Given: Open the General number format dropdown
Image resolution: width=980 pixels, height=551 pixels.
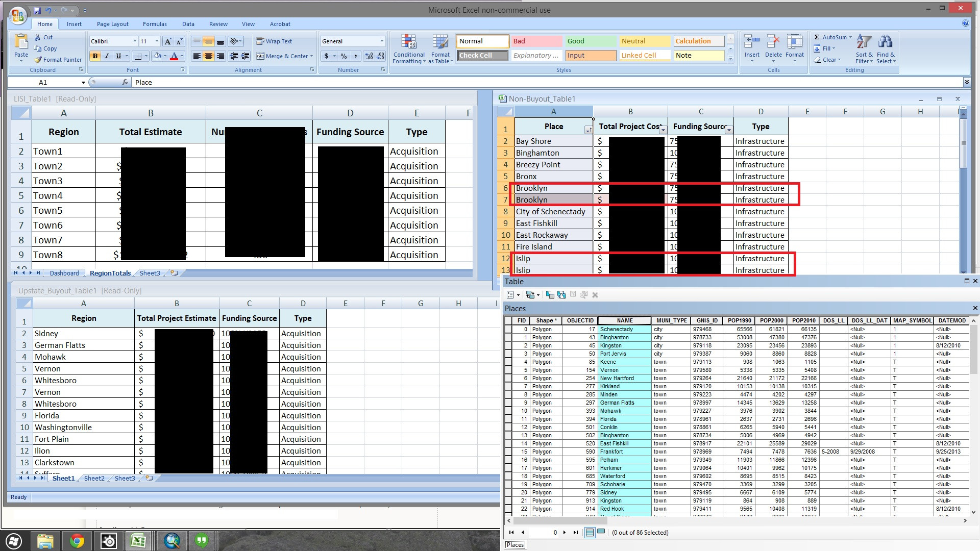Looking at the screenshot, I should (381, 41).
